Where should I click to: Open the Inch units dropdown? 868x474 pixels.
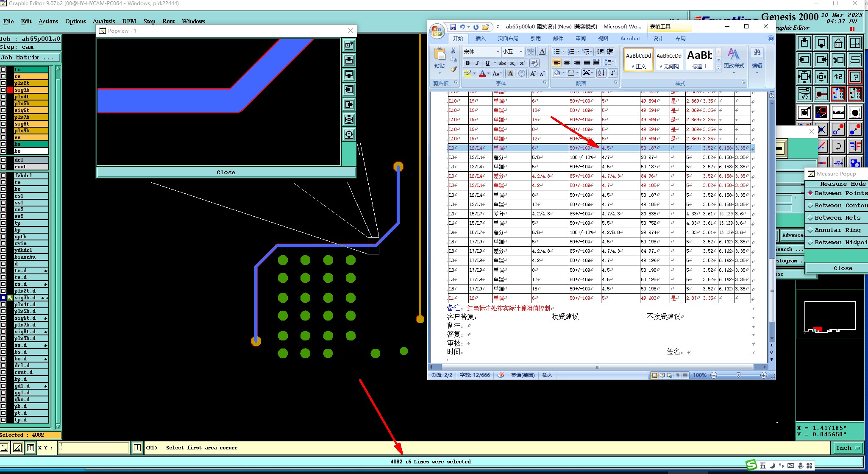coord(848,448)
